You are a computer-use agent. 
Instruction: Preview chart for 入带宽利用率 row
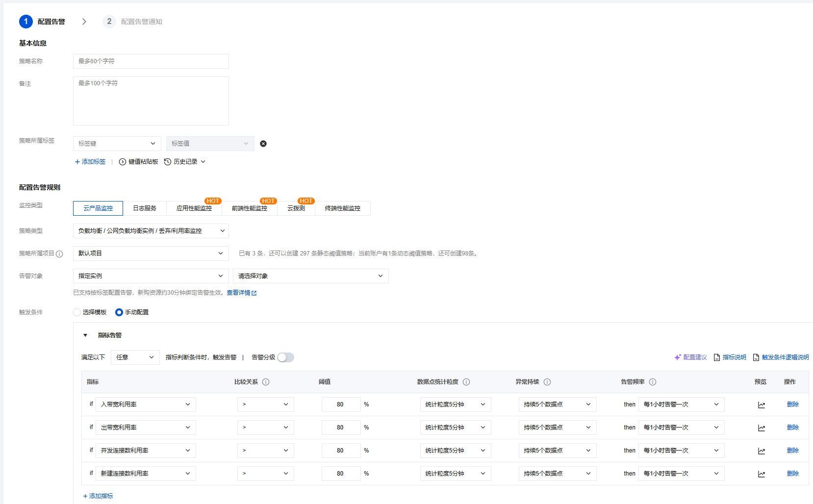coord(762,405)
